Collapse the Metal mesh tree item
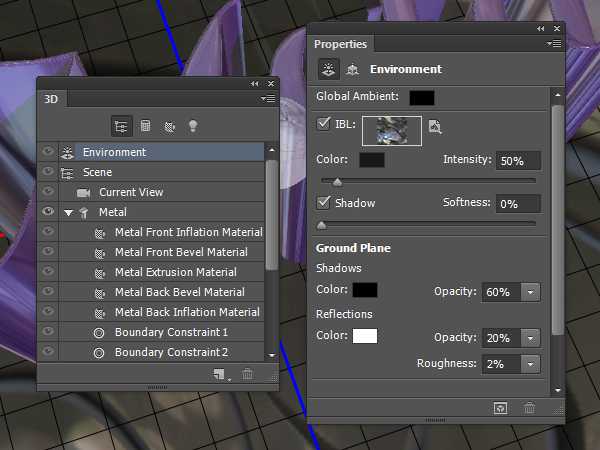Viewport: 600px width, 450px height. click(x=68, y=212)
